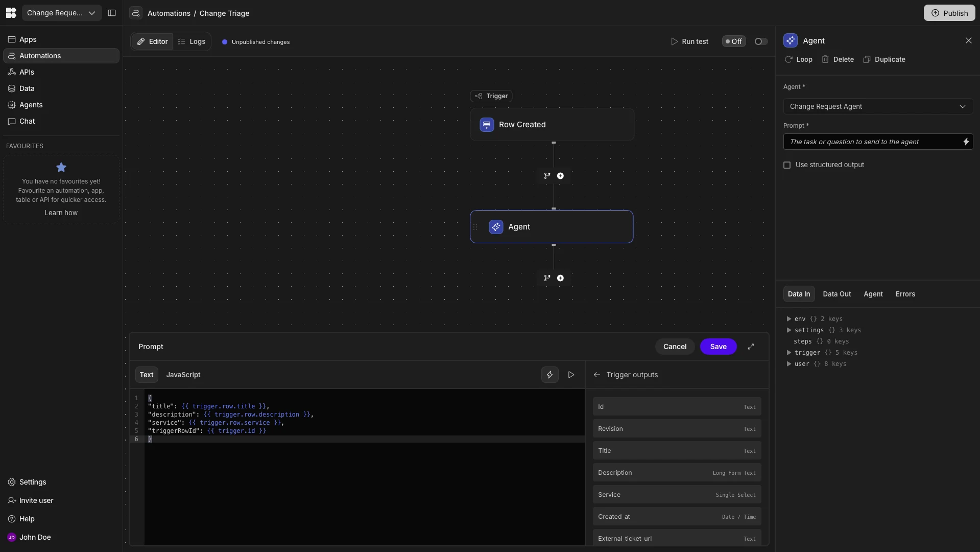Insert the Revision trigger output
The width and height of the screenshot is (980, 552).
pyautogui.click(x=677, y=429)
